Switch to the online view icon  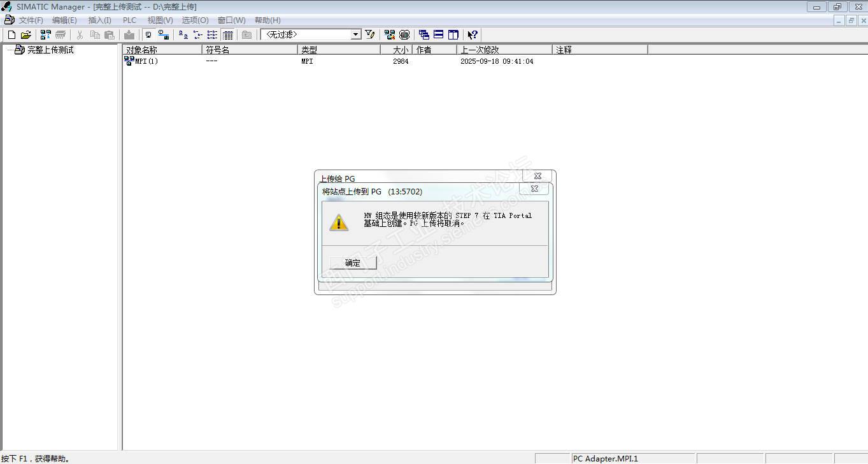[164, 35]
